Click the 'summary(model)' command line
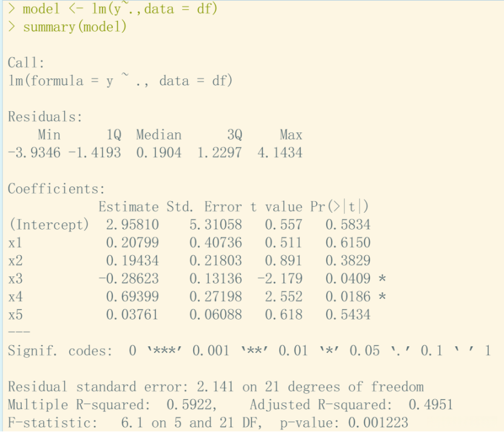 pos(67,26)
